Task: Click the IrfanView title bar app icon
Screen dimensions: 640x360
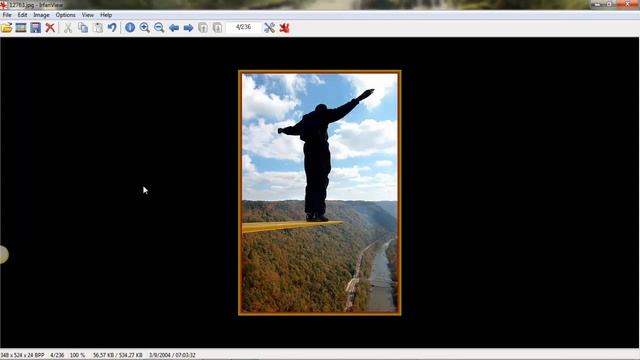Action: tap(4, 5)
